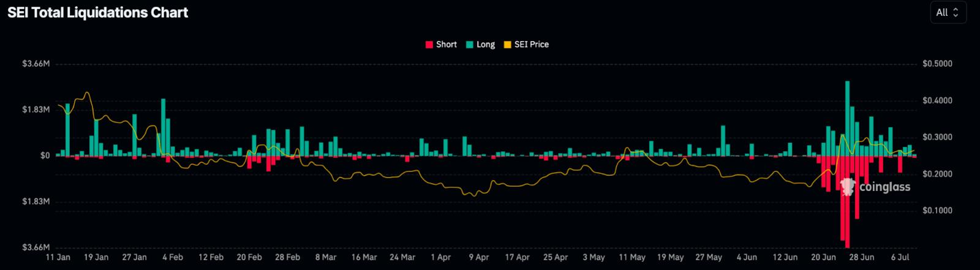Click the $0.5000 price axis label

pos(938,64)
